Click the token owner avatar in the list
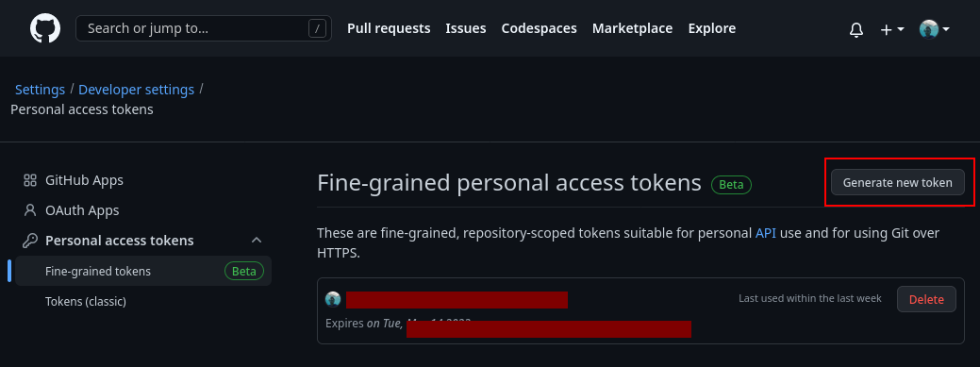The height and width of the screenshot is (367, 980). click(x=333, y=299)
